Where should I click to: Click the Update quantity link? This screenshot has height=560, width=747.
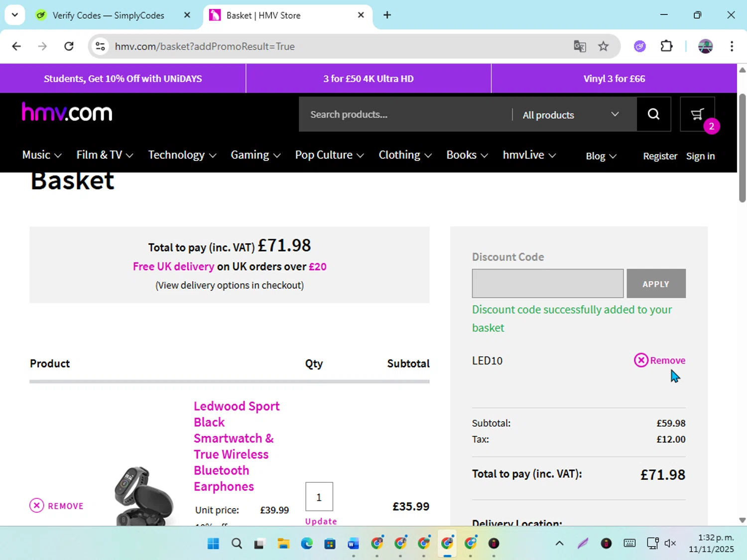pos(321,521)
